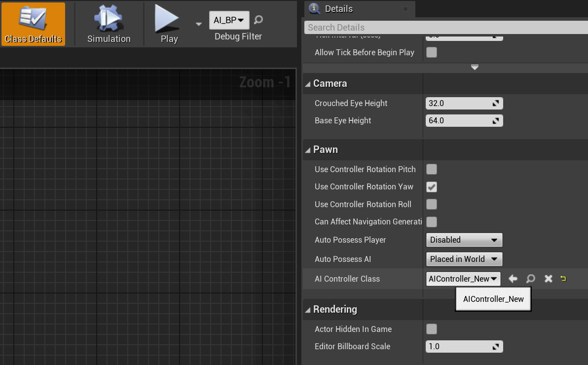Click the Editor Billboard Scale label
Screen dimensions: 588x365
point(353,346)
